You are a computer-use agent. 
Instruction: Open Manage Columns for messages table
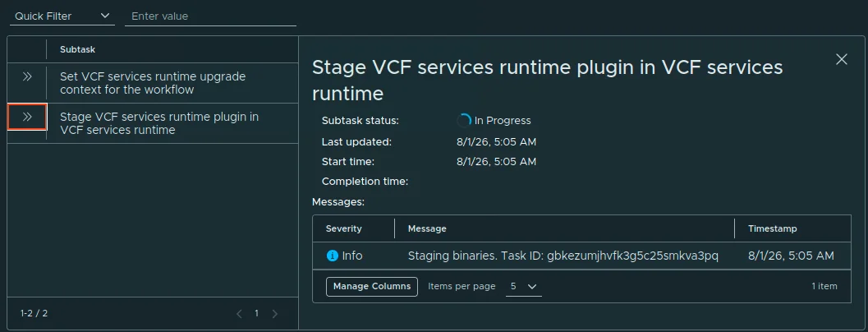372,286
